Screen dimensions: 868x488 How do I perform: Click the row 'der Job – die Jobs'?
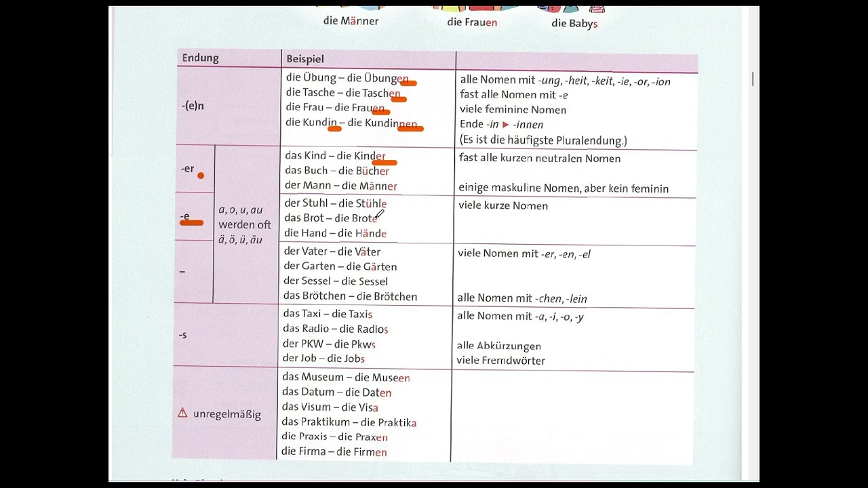tap(324, 359)
